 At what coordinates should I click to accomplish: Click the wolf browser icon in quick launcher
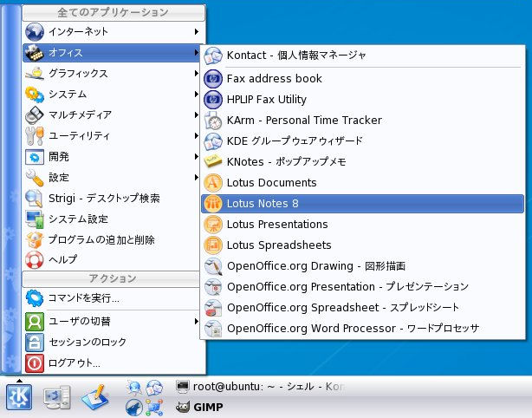134,408
